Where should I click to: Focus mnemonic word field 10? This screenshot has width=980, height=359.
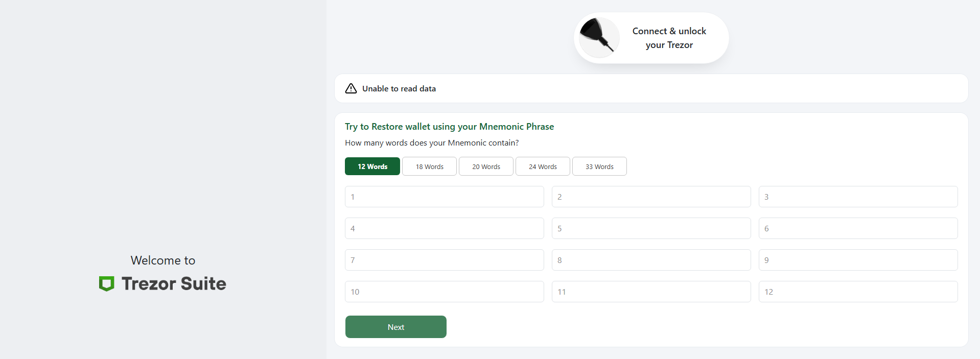point(445,292)
